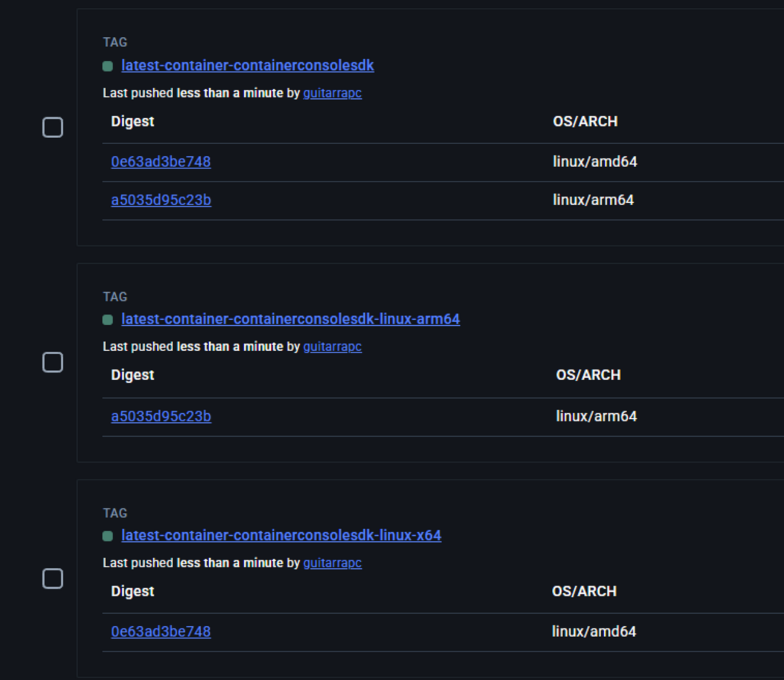Visit guitarrapc profile from the linux-arm64 card

tap(332, 347)
